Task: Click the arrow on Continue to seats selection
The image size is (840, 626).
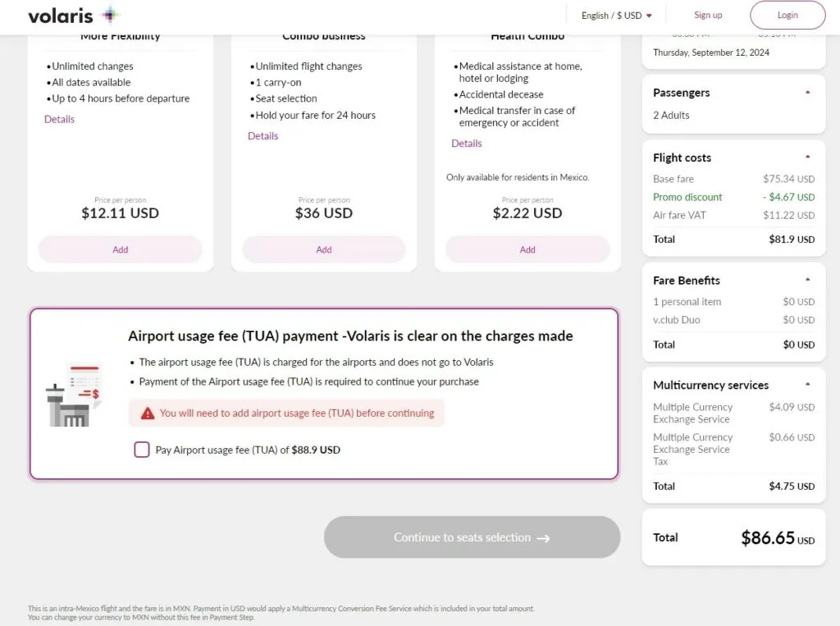Action: click(x=543, y=538)
